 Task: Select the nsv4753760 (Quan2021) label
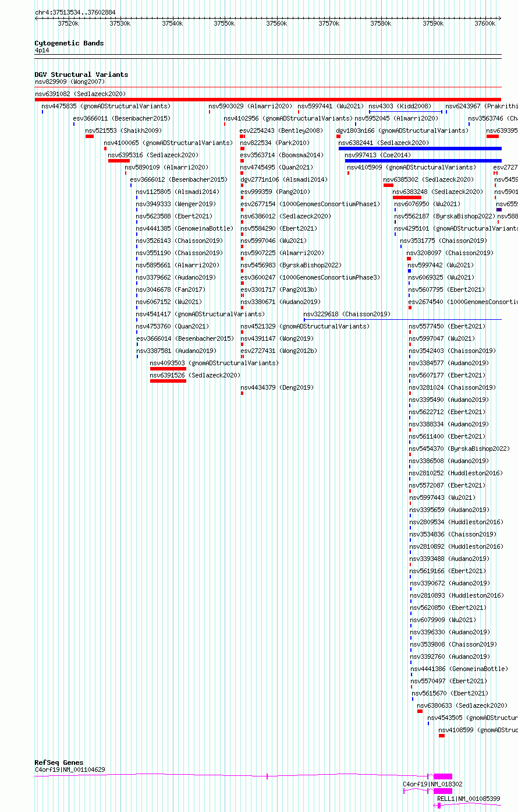click(x=172, y=326)
